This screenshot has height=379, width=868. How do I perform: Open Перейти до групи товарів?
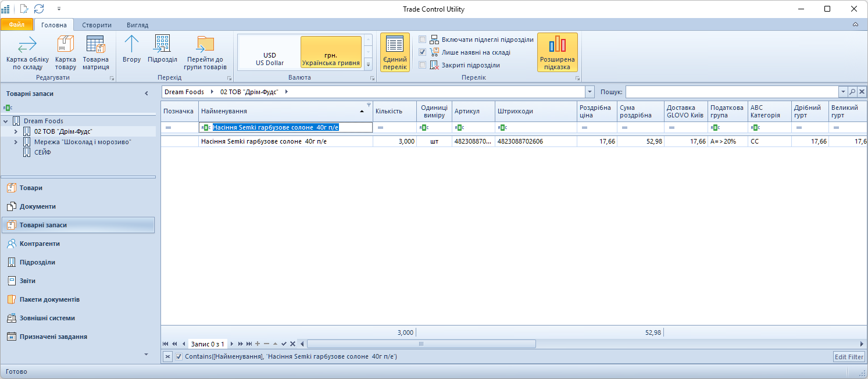(205, 45)
